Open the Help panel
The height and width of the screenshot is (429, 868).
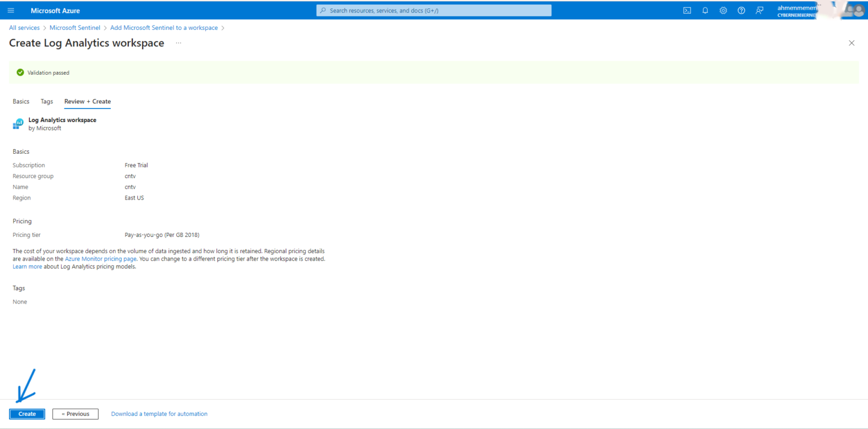point(741,10)
